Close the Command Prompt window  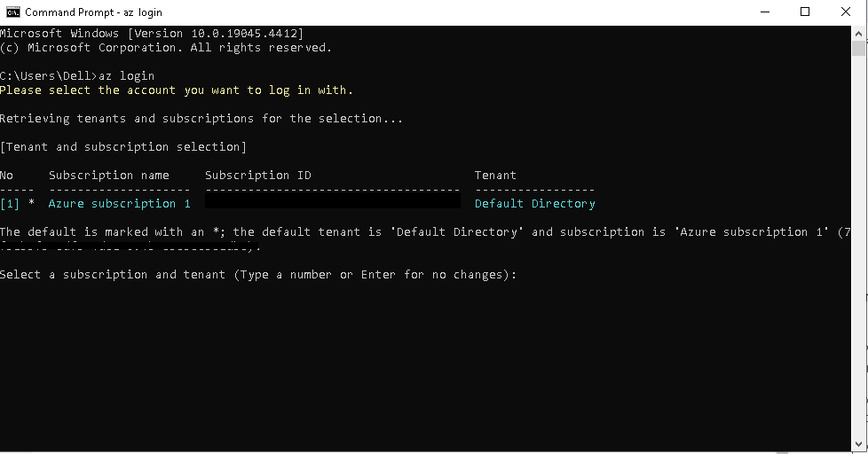(846, 12)
